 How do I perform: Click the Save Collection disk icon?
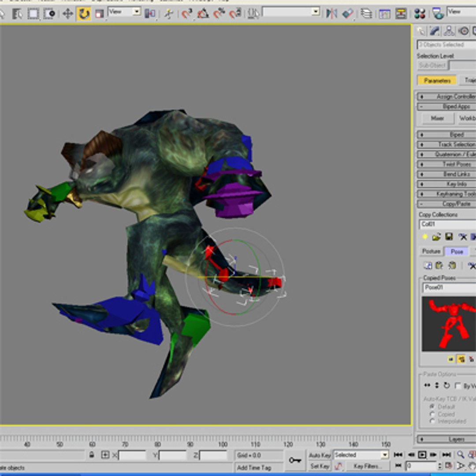pyautogui.click(x=449, y=237)
